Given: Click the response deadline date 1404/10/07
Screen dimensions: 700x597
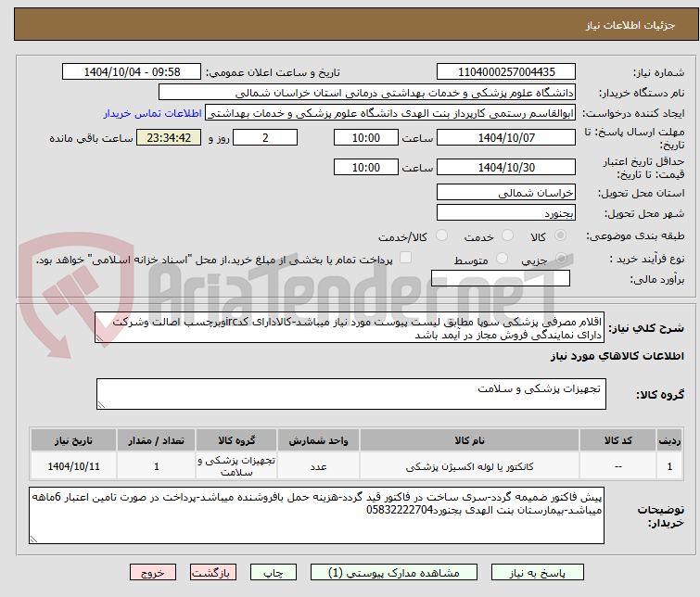Looking at the screenshot, I should (x=506, y=137).
